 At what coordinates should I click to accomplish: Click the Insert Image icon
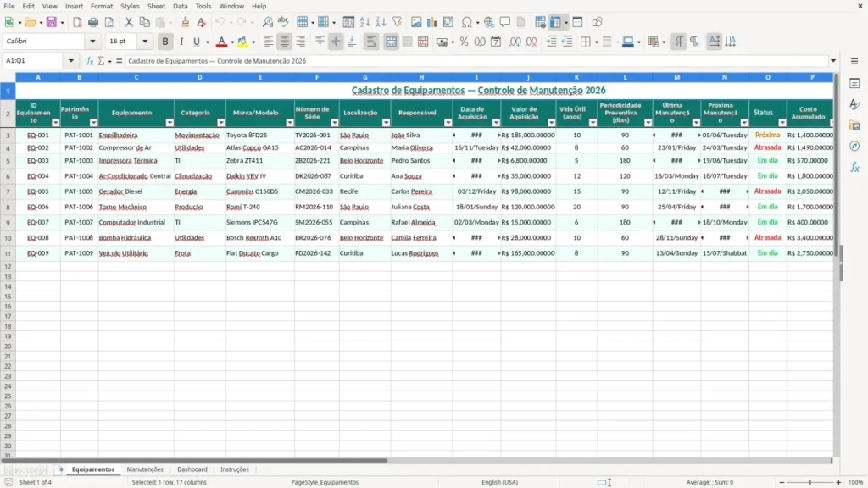coord(416,22)
